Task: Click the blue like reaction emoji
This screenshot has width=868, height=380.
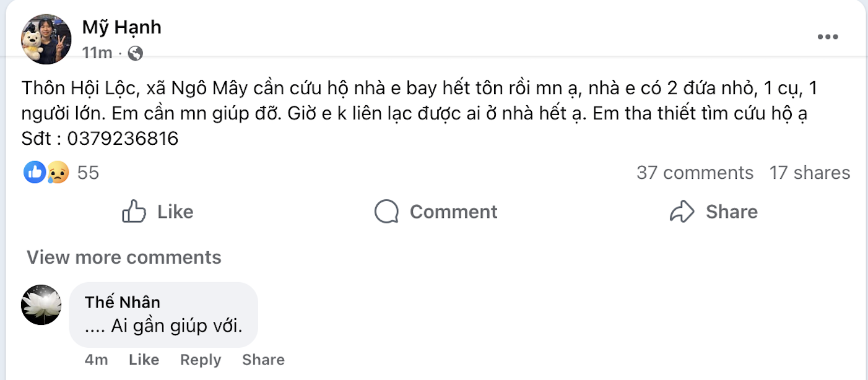Action: point(35,172)
